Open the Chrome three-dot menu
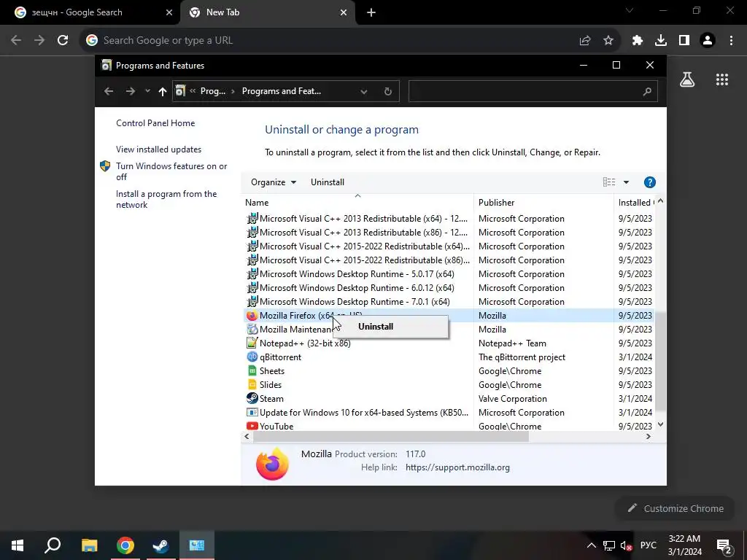Image resolution: width=747 pixels, height=560 pixels. click(731, 41)
